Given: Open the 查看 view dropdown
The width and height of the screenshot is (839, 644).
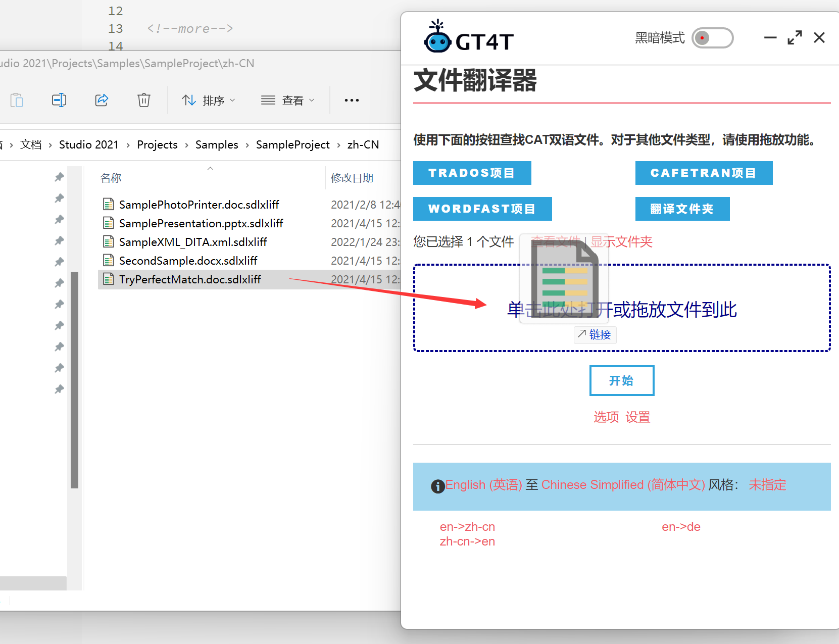Looking at the screenshot, I should click(288, 101).
